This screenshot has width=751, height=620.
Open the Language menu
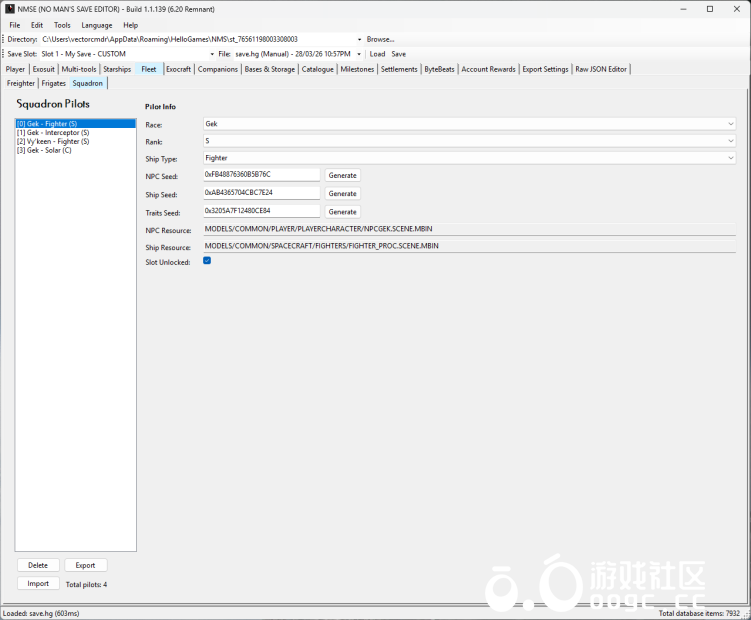(97, 25)
